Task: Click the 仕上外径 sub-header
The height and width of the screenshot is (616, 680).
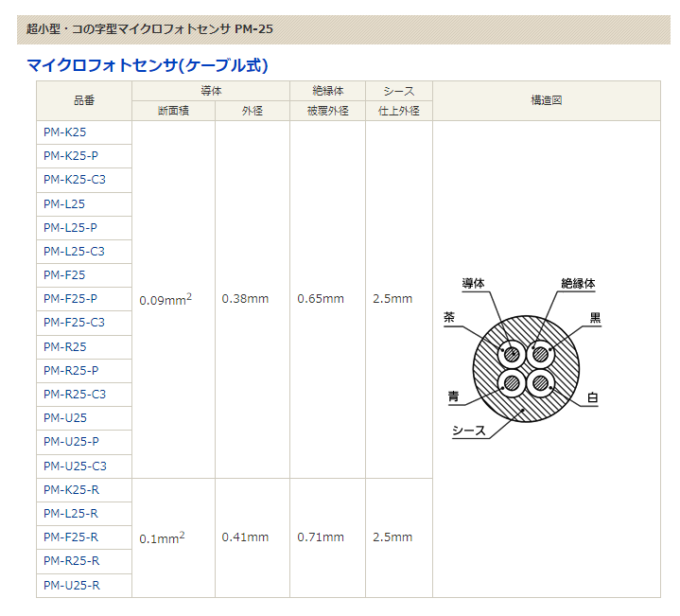Action: pos(399,111)
